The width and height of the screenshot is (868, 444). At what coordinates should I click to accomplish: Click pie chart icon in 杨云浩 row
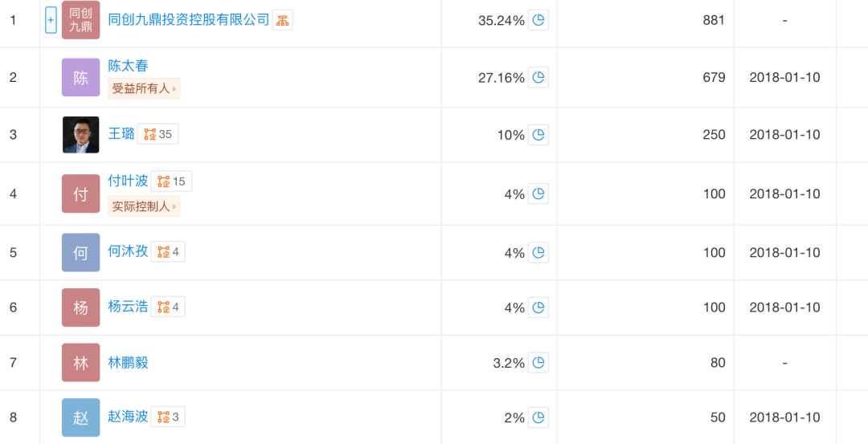pos(538,308)
